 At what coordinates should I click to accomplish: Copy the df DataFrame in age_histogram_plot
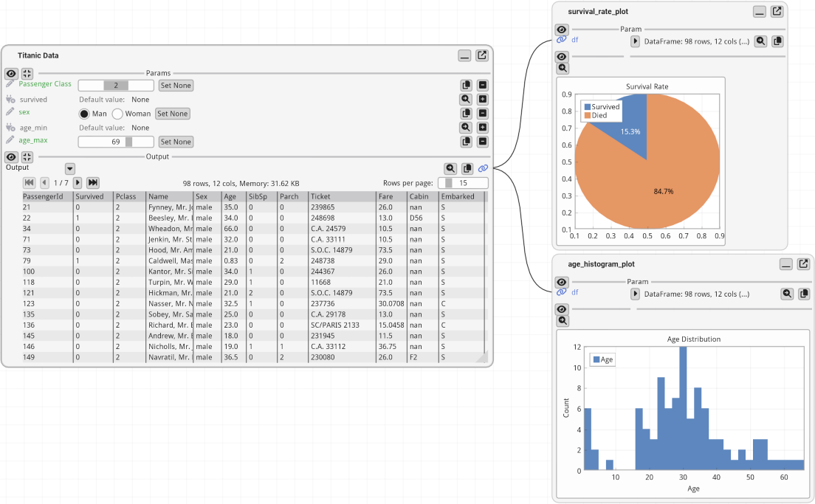click(x=805, y=293)
